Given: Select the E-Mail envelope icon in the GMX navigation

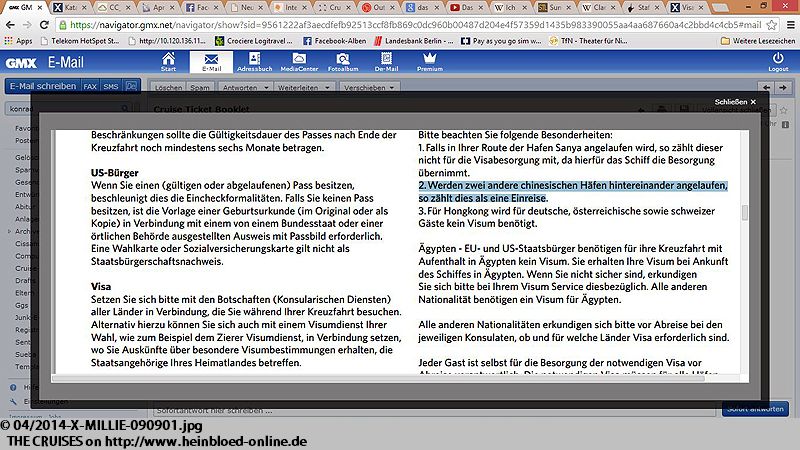Looking at the screenshot, I should [x=211, y=62].
